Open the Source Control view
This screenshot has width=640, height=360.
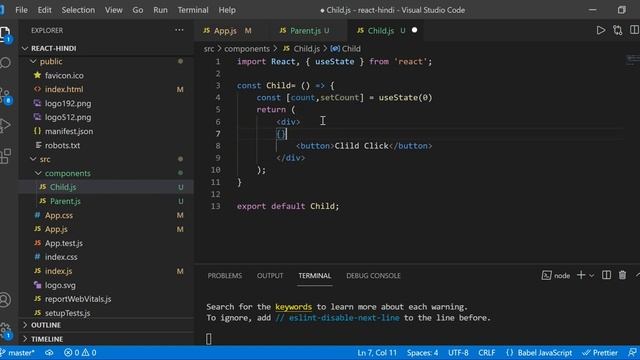point(5,96)
